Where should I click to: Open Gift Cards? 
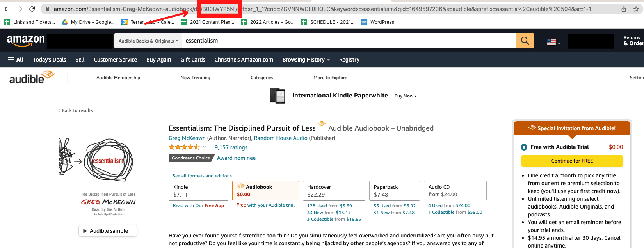(193, 60)
